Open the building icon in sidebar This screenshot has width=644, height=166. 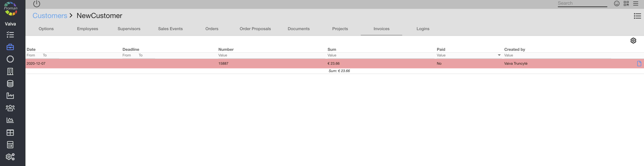pos(10,71)
